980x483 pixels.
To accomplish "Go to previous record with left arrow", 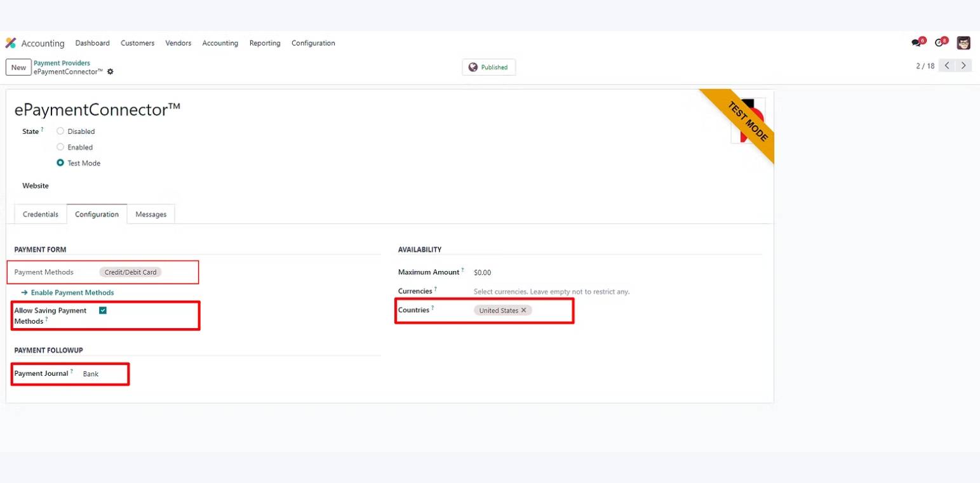I will 947,65.
